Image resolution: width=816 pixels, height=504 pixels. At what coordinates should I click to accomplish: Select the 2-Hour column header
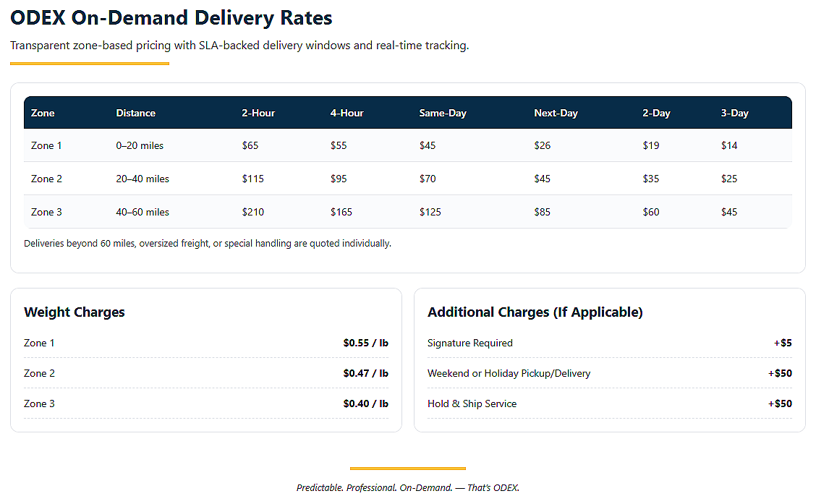pyautogui.click(x=258, y=113)
